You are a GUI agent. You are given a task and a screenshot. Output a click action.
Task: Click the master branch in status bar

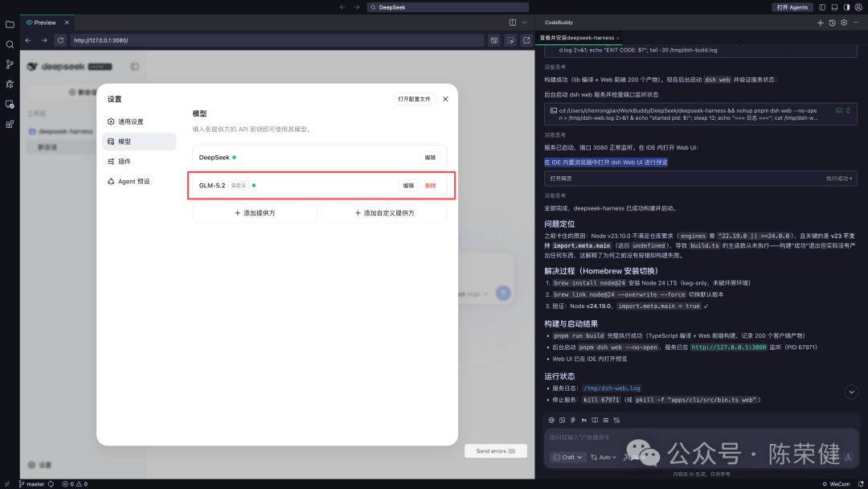[31, 484]
